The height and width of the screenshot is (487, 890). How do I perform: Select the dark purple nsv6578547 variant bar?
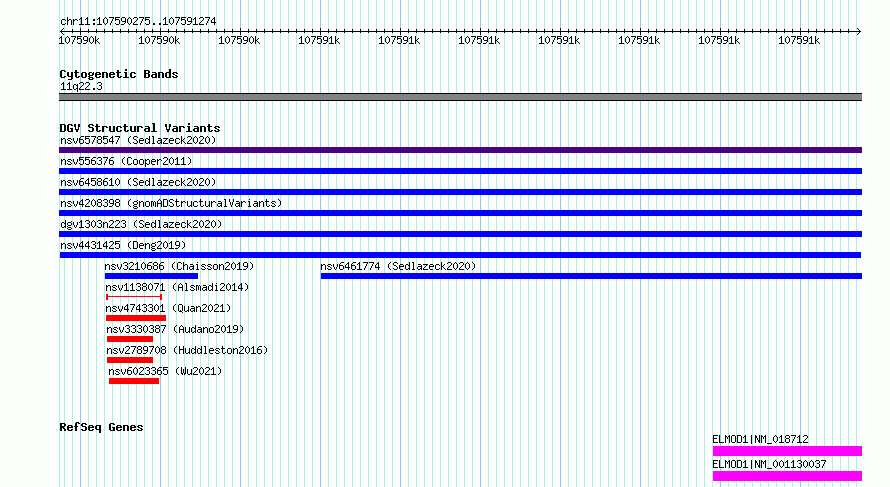460,150
